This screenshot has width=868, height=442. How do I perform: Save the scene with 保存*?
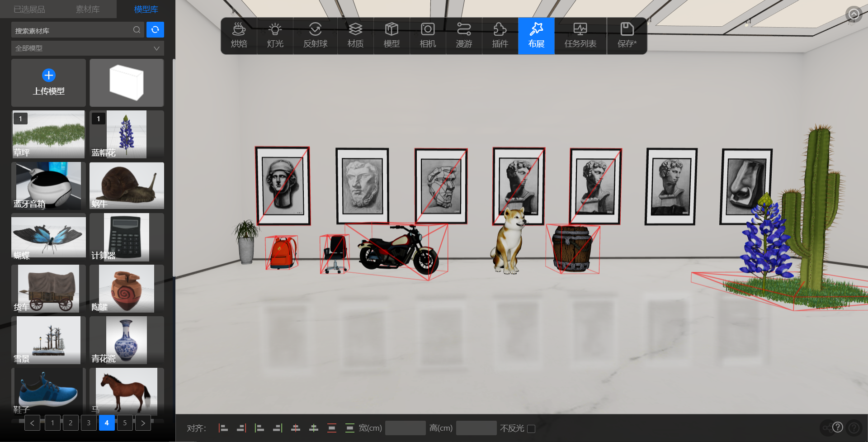pyautogui.click(x=627, y=36)
